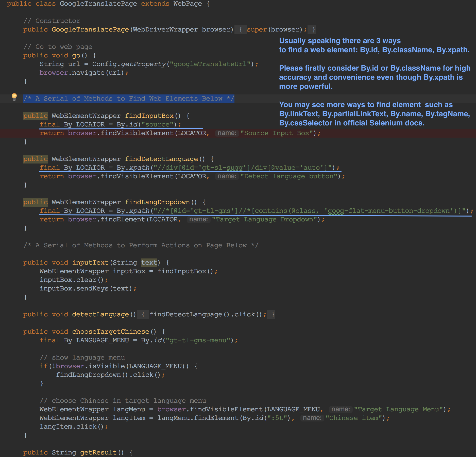Screen dimensions: 476x457
Task: Click the WebPage superclass name
Action: (188, 4)
